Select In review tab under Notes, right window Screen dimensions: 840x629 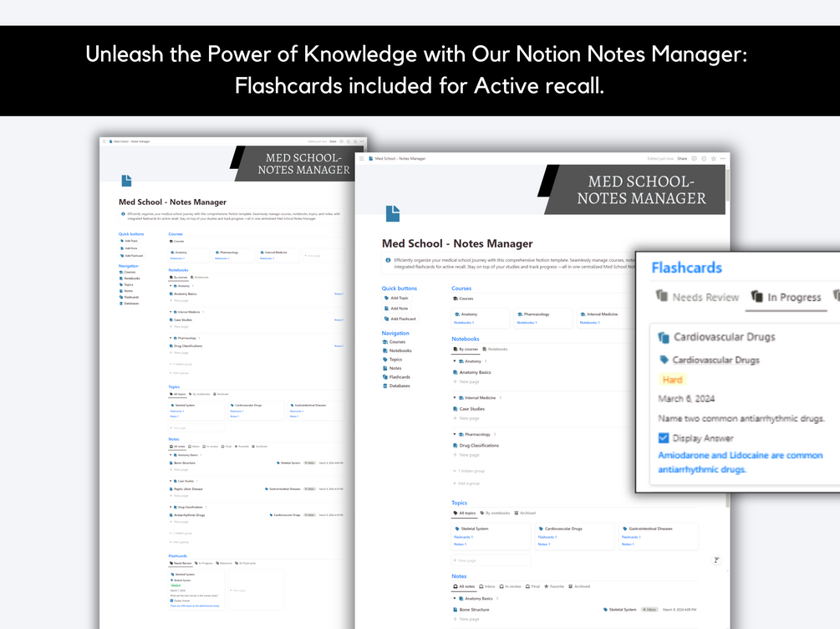pyautogui.click(x=511, y=586)
